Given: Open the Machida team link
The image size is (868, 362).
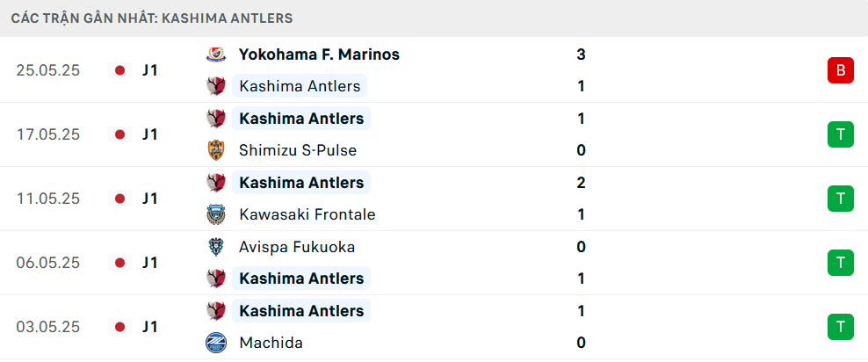Looking at the screenshot, I should [x=271, y=343].
